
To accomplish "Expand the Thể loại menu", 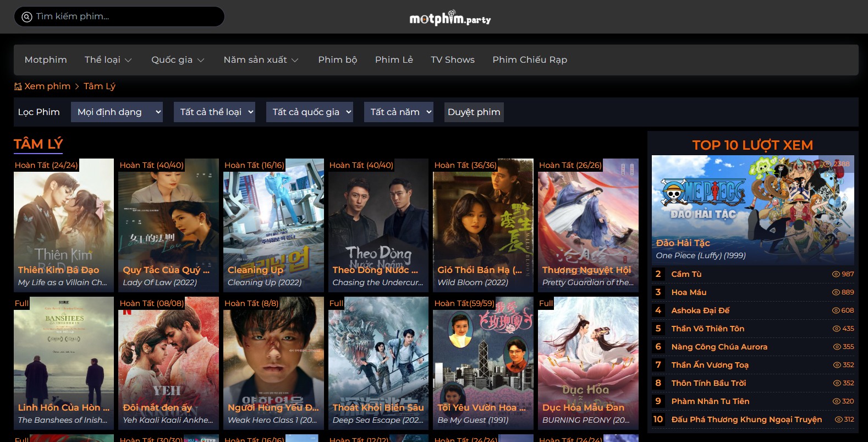I will pos(108,60).
